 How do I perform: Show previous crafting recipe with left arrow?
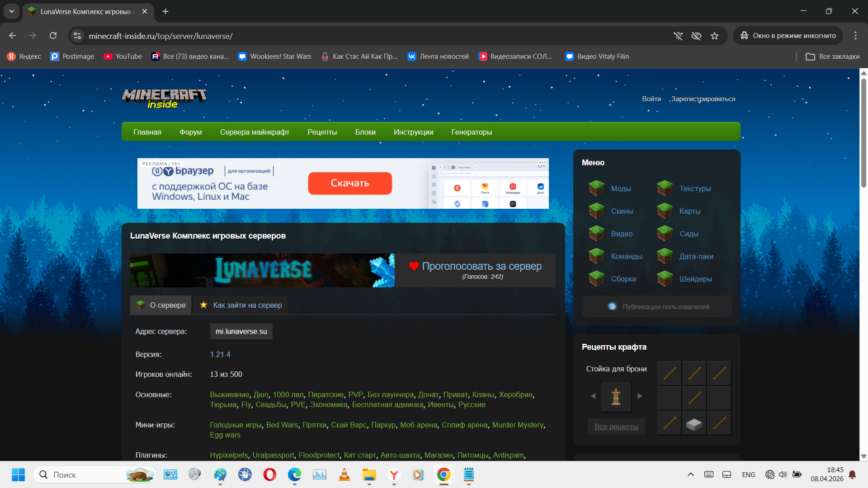(x=593, y=396)
